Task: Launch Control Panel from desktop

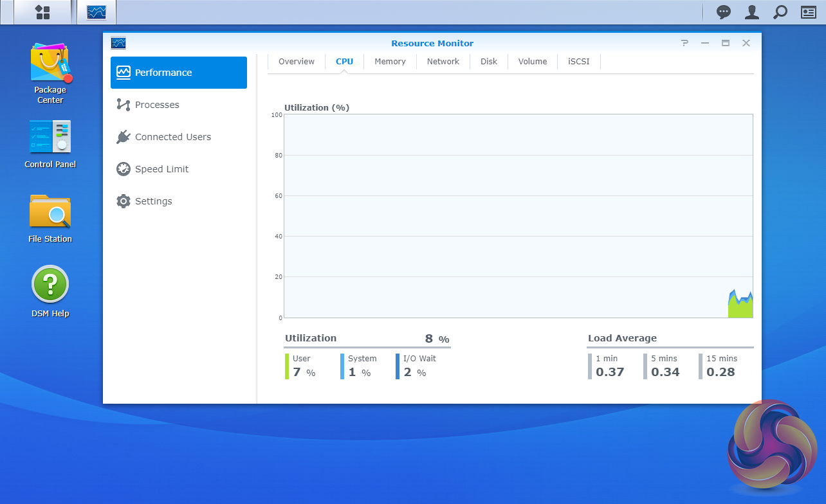Action: 50,144
